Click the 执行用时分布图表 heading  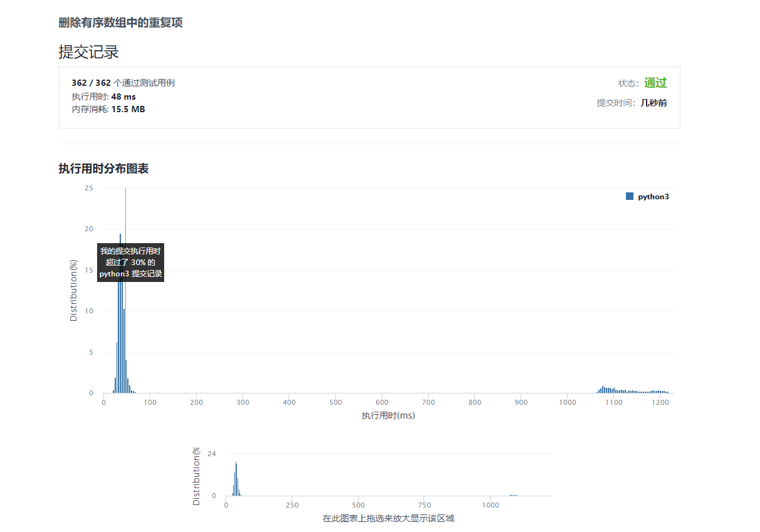[103, 169]
